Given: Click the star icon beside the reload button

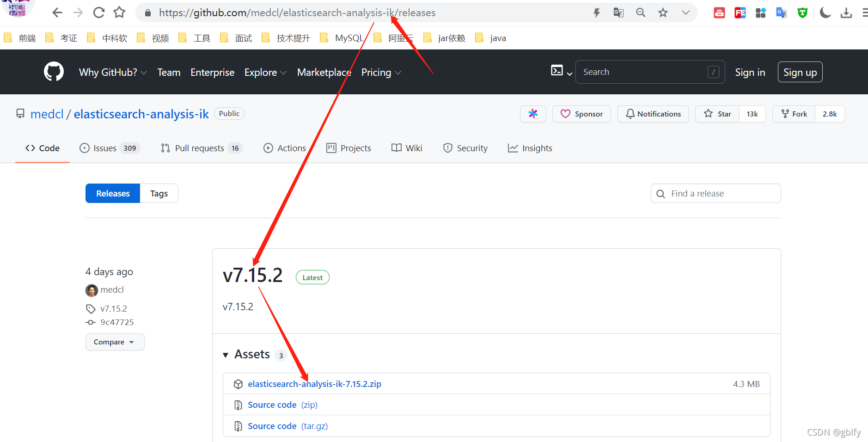Looking at the screenshot, I should click(x=120, y=12).
